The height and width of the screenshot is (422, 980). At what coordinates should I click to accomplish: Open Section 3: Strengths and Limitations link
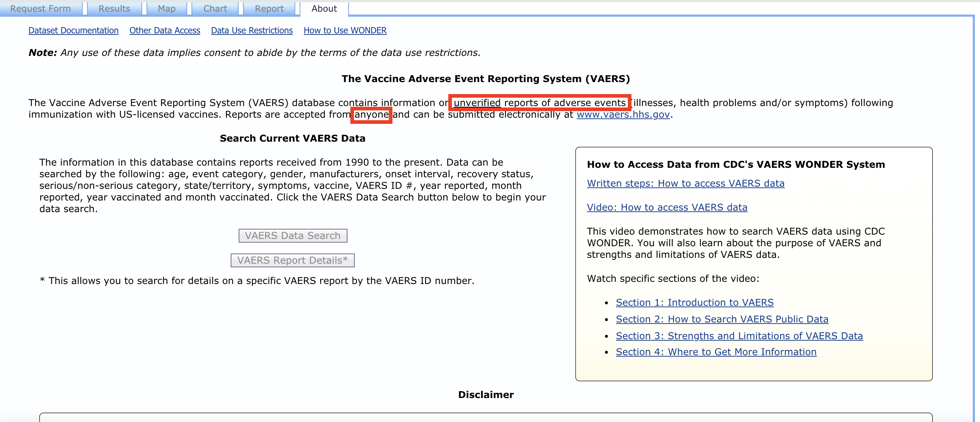pos(739,336)
